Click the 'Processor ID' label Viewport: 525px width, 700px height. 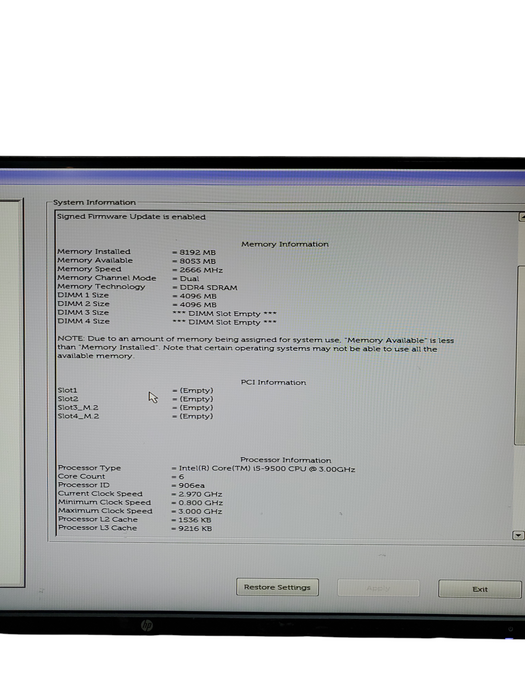click(84, 485)
